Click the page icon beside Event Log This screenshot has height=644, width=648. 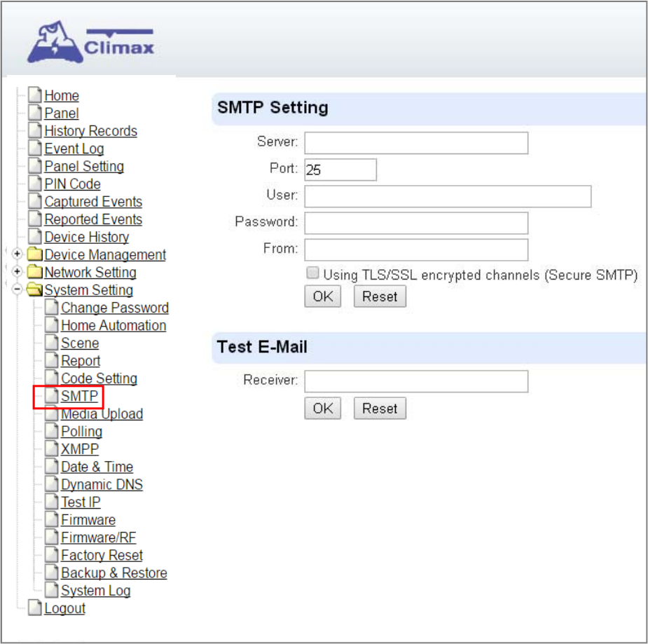pyautogui.click(x=35, y=148)
